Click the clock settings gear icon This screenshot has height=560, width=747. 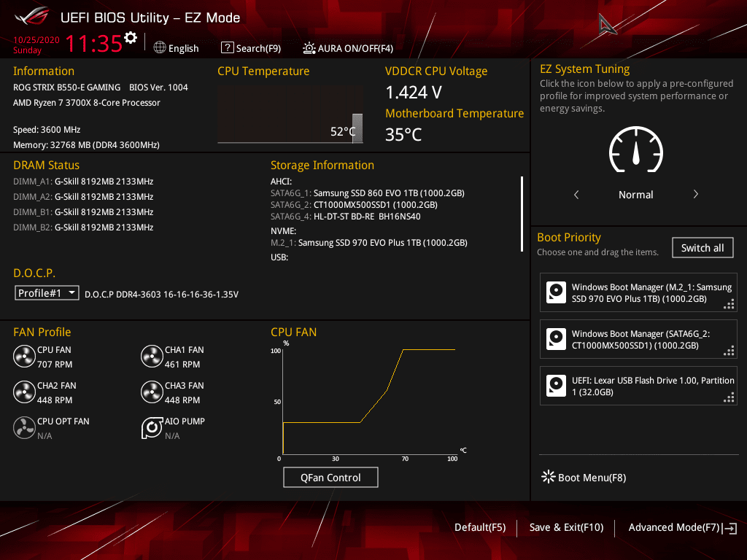point(131,38)
